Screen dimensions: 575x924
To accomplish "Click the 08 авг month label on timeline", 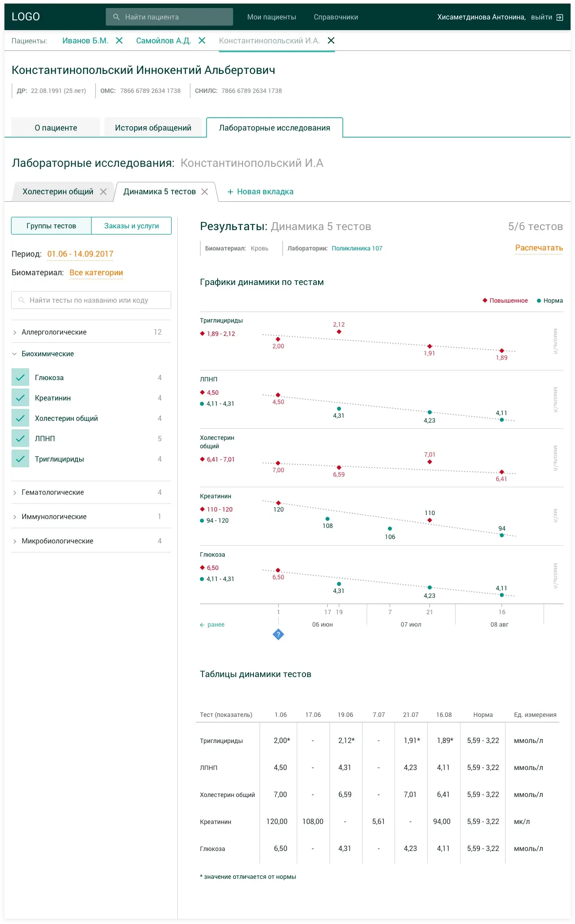I will tap(499, 624).
